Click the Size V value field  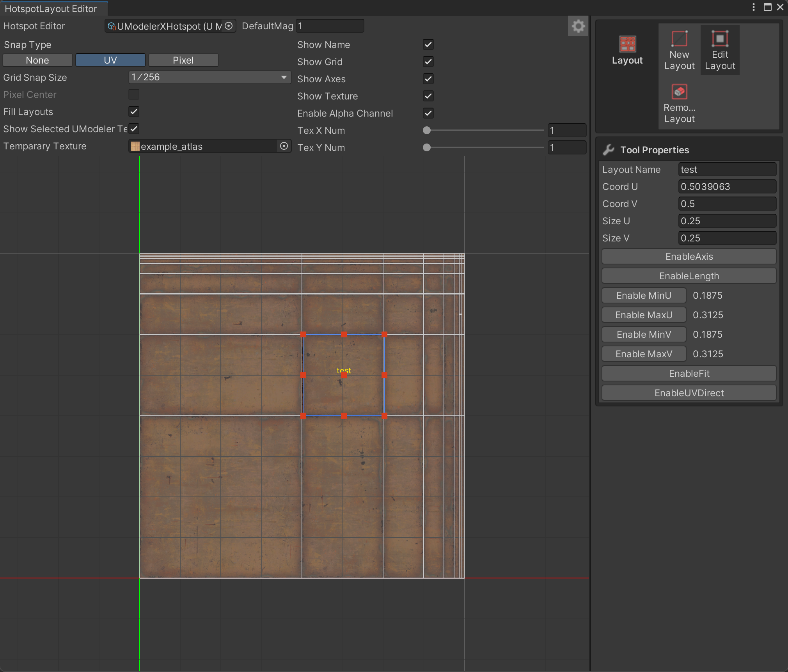tap(727, 238)
